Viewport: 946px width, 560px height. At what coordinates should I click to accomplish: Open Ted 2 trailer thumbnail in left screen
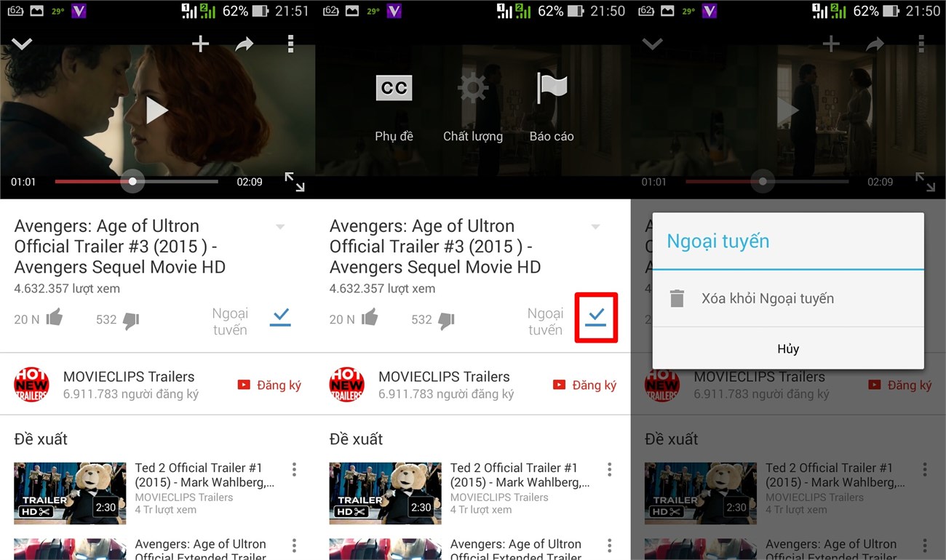[x=70, y=493]
